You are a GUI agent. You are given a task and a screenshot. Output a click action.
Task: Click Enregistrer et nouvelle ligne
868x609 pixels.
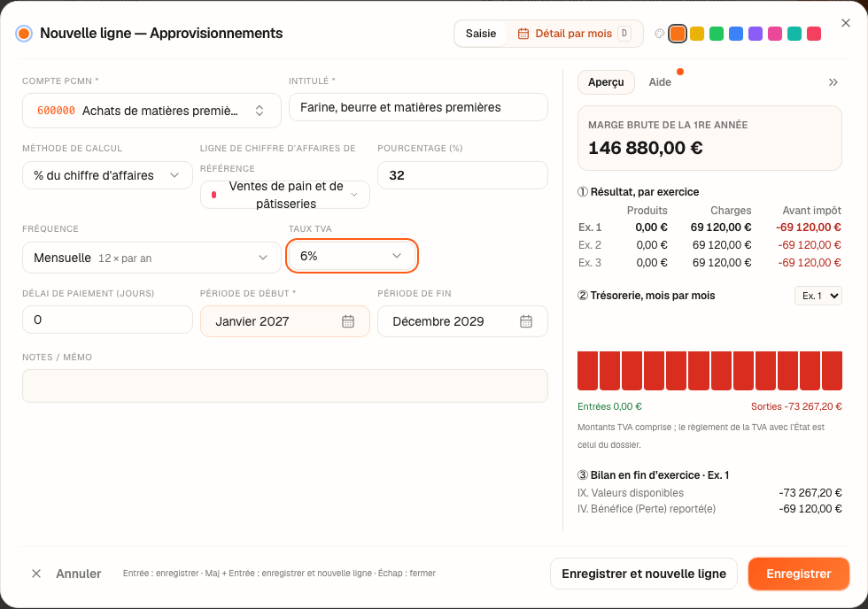pyautogui.click(x=644, y=574)
